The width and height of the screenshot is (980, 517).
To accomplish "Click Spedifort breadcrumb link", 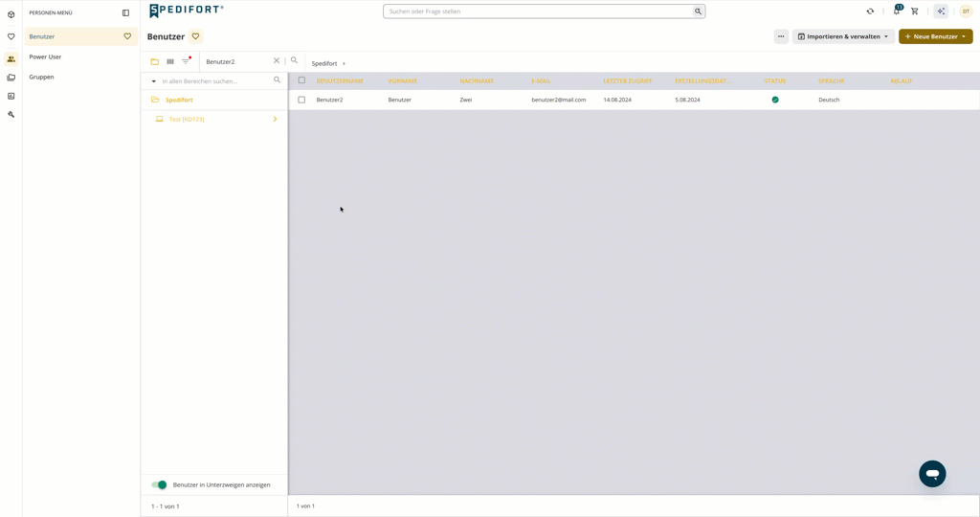I will point(324,64).
